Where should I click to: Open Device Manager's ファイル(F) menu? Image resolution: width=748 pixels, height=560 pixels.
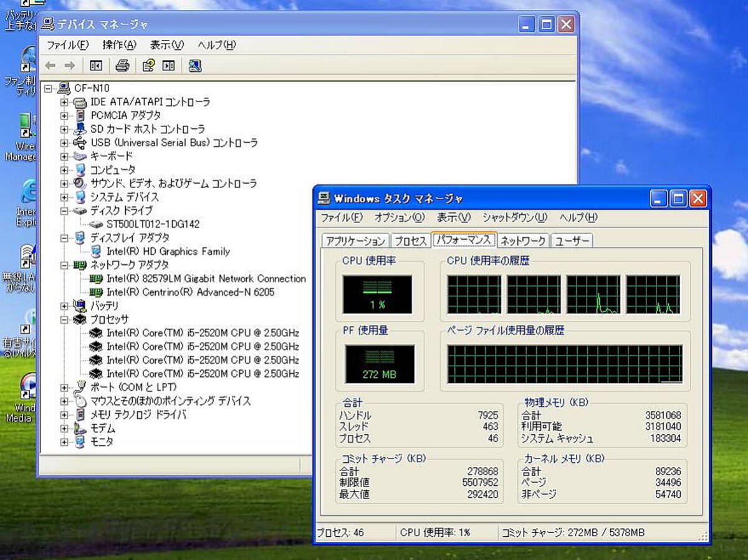point(68,45)
